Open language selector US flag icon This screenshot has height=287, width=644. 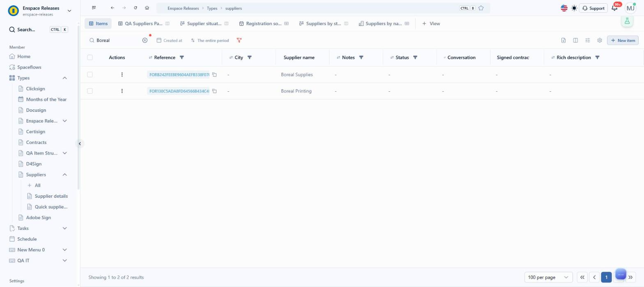coord(564,8)
